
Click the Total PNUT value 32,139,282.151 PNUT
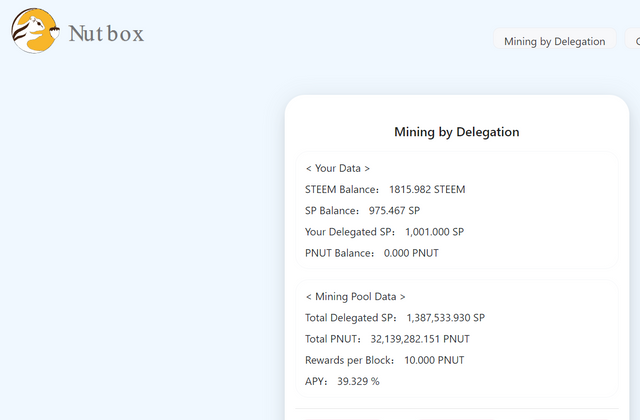[x=420, y=339]
